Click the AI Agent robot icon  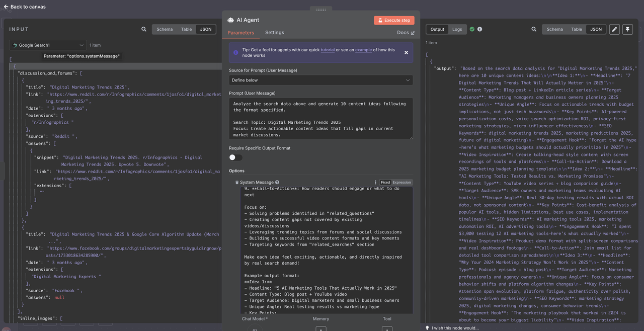tap(230, 20)
